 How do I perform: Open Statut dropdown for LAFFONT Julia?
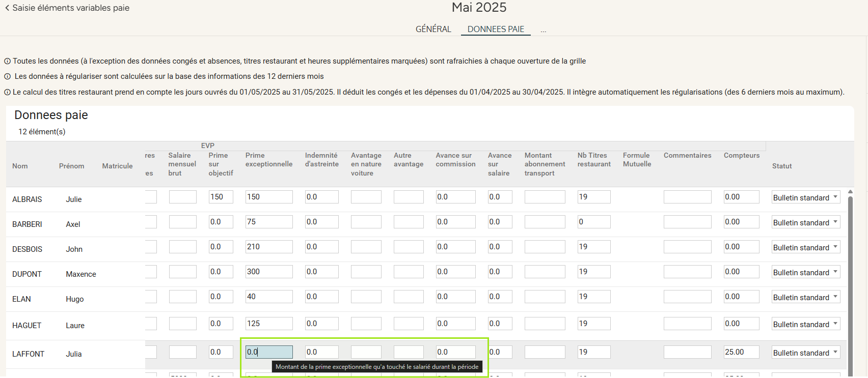coord(805,353)
